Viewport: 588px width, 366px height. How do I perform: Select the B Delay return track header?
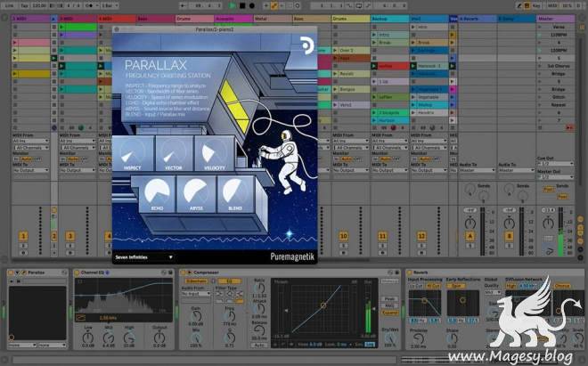coord(517,19)
